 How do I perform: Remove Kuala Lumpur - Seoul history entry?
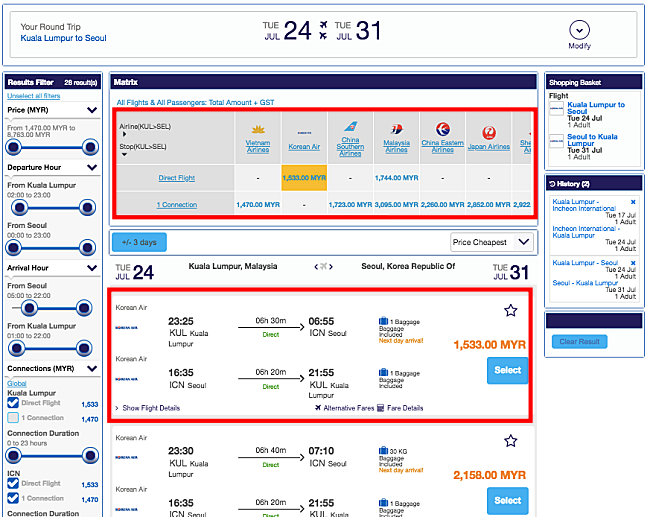pyautogui.click(x=633, y=263)
